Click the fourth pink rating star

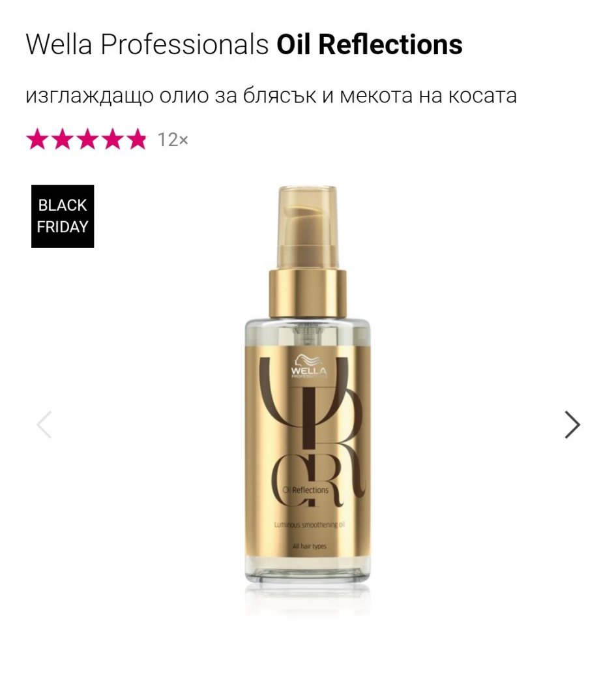tap(111, 139)
